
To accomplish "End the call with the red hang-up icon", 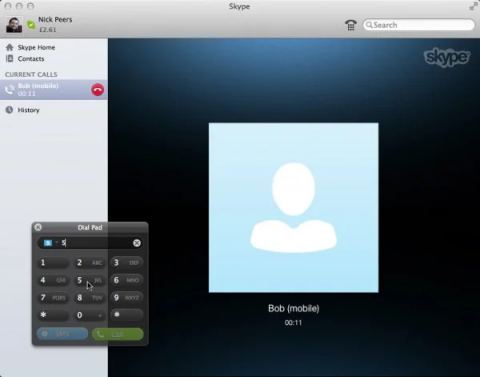I will point(97,90).
